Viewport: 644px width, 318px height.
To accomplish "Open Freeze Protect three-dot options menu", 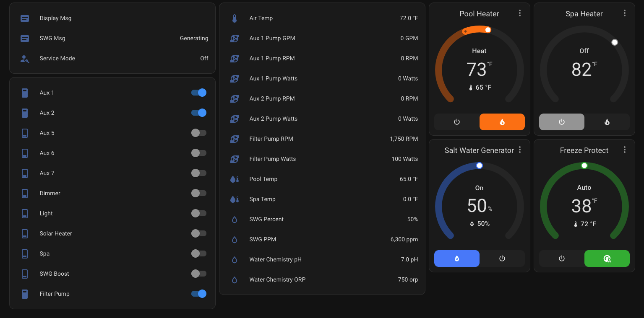I will click(x=625, y=150).
